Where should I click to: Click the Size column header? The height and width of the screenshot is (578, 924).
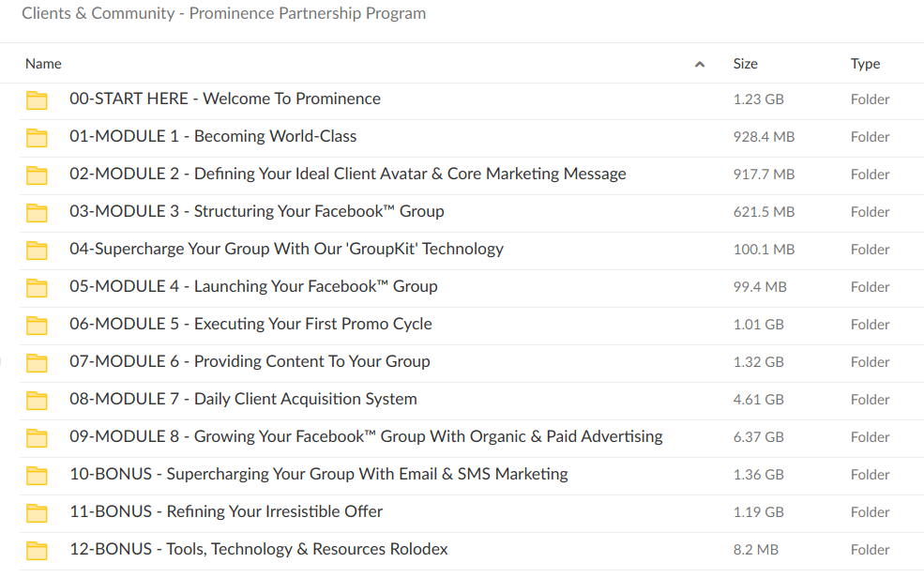tap(745, 64)
